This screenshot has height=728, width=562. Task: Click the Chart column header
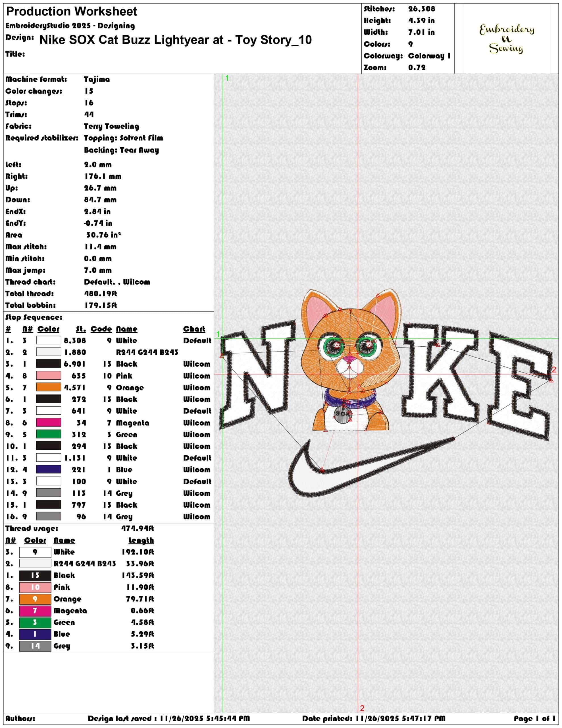coord(194,329)
